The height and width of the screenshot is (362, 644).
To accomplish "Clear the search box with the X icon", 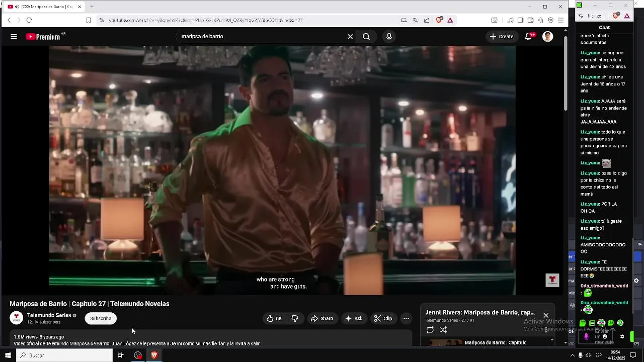I will click(x=350, y=37).
